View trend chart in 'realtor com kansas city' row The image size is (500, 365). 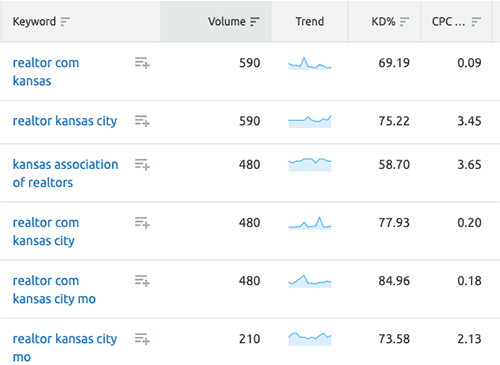click(x=310, y=223)
